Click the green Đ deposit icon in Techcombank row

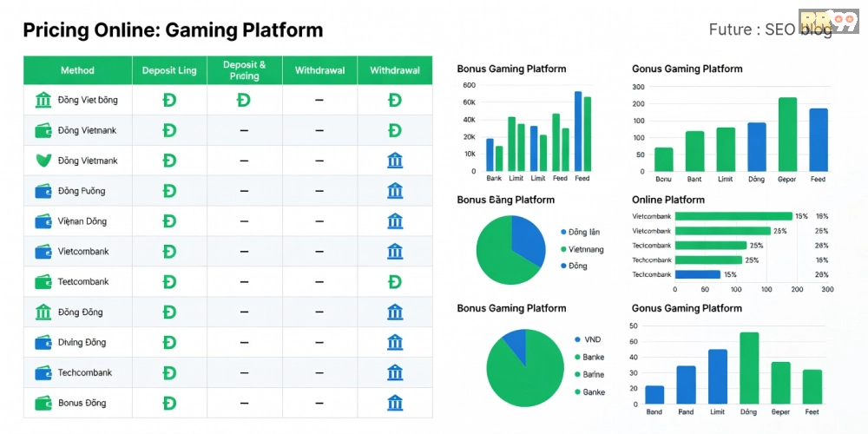coord(169,372)
